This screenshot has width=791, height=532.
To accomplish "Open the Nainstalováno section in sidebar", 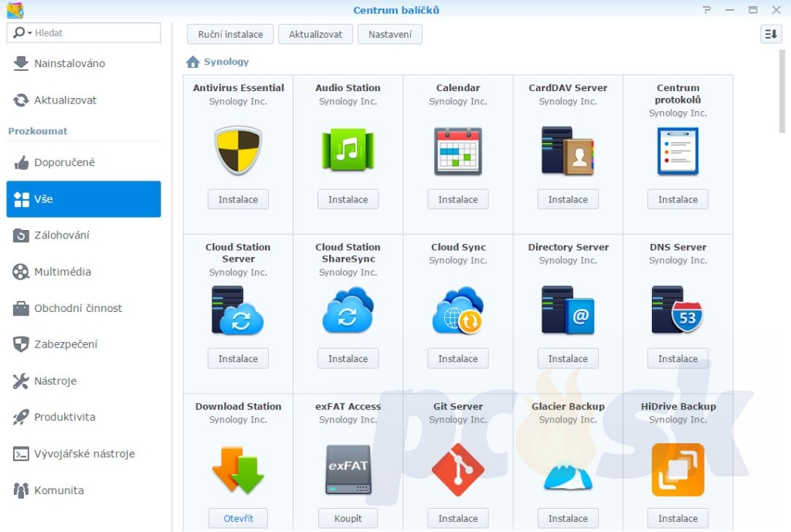I will coord(70,63).
